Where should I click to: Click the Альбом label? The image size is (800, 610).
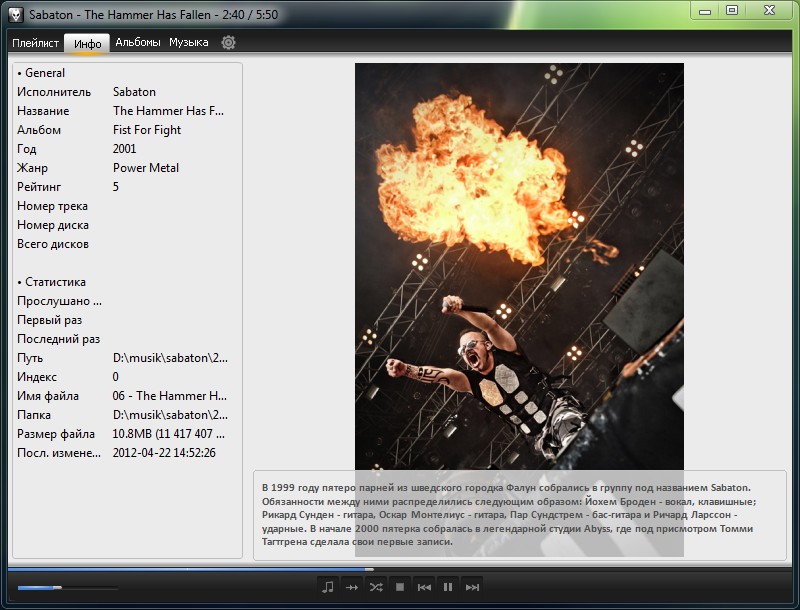coord(39,130)
